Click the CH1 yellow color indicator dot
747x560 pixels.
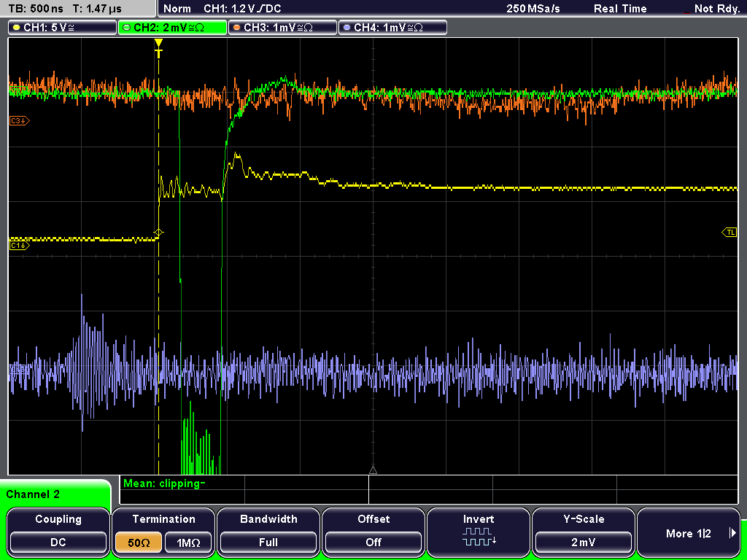coord(17,28)
